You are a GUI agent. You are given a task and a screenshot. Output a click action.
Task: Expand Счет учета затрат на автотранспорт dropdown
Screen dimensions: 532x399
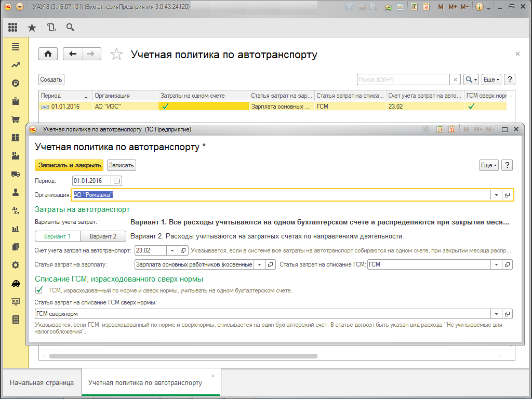coord(172,250)
